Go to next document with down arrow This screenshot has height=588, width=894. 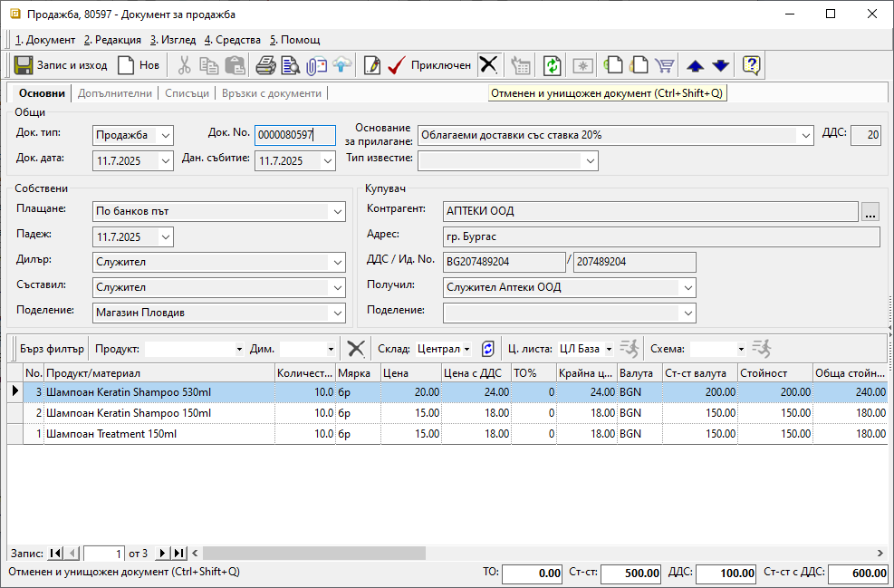(721, 65)
